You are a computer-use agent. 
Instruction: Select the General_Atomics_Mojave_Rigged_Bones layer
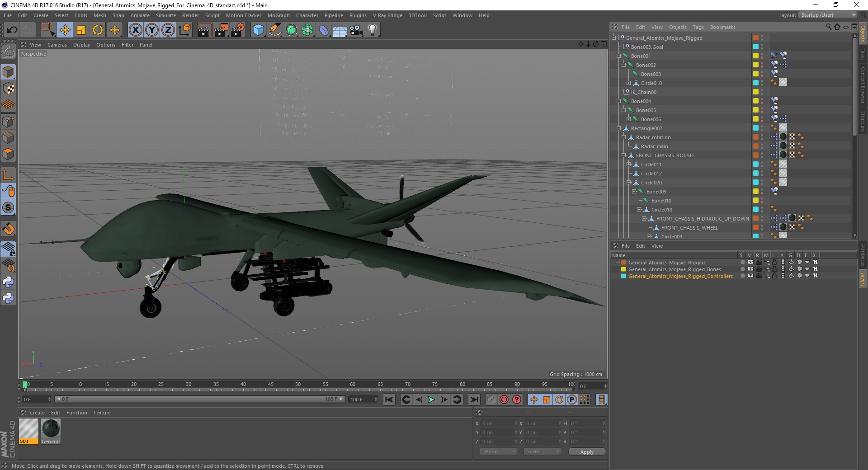click(x=675, y=269)
